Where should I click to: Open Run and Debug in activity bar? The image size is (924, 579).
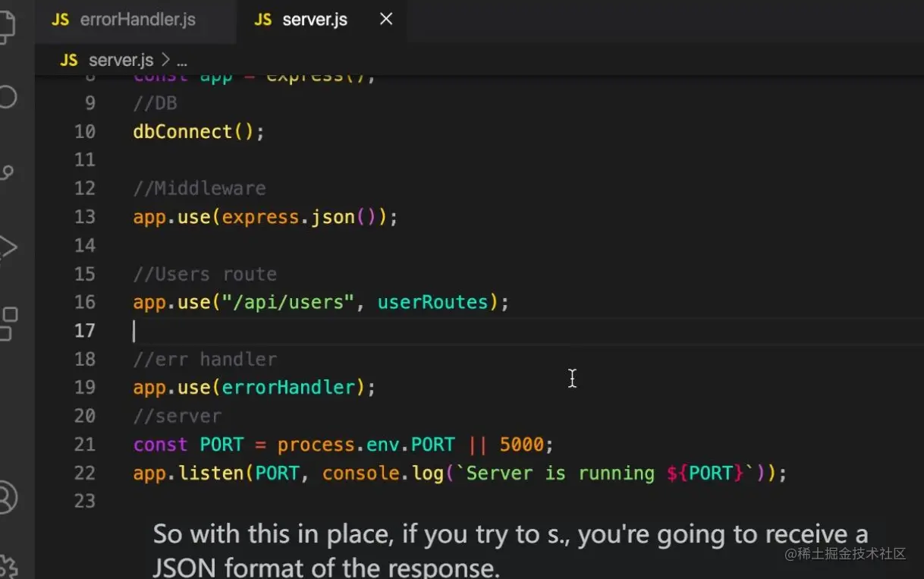[x=6, y=247]
